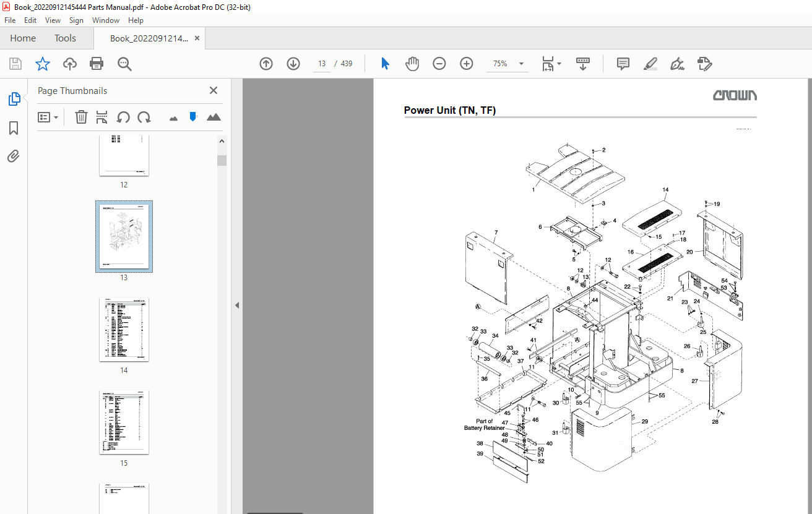Open the Bookmarks sidebar panel

14,128
